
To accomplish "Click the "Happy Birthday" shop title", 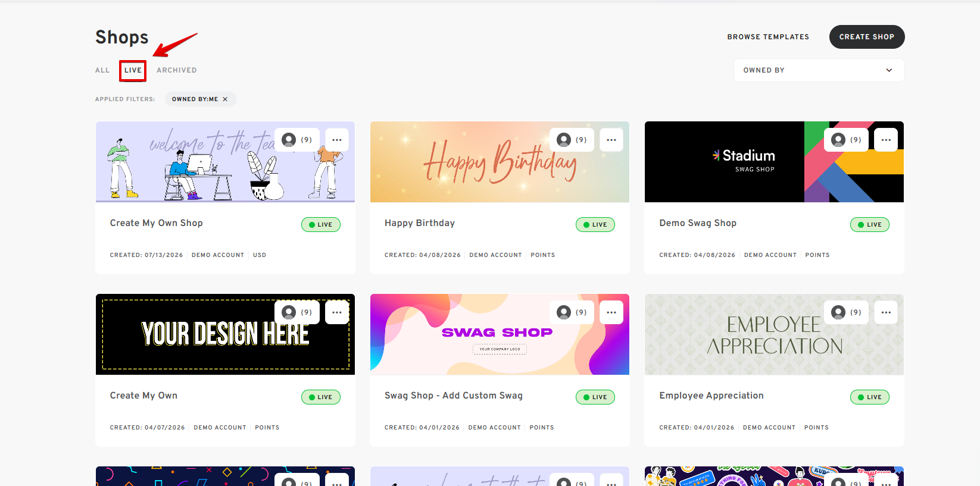I will pyautogui.click(x=420, y=223).
